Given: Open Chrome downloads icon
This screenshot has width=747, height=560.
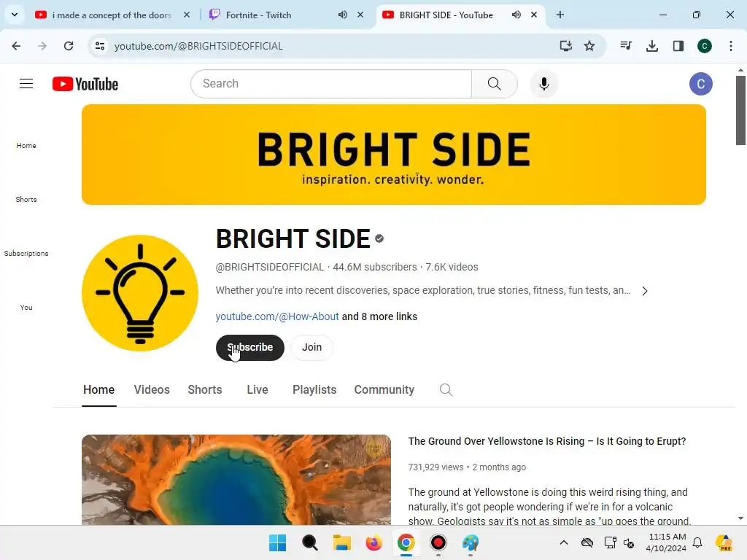Looking at the screenshot, I should point(651,46).
